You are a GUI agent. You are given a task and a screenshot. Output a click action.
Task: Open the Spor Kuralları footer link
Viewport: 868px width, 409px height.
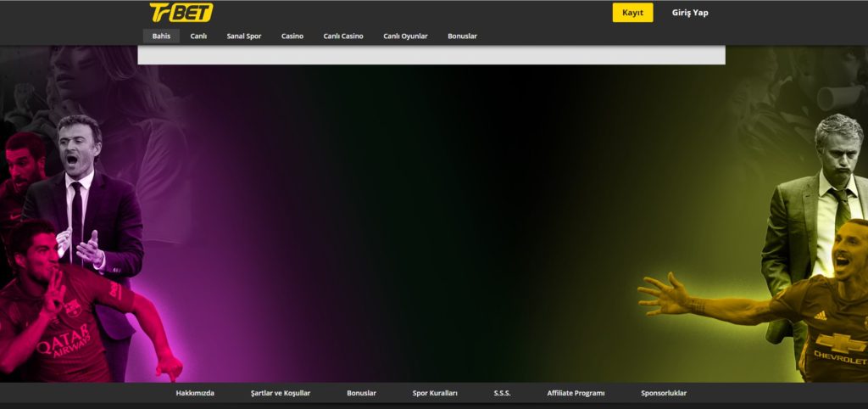(x=435, y=394)
